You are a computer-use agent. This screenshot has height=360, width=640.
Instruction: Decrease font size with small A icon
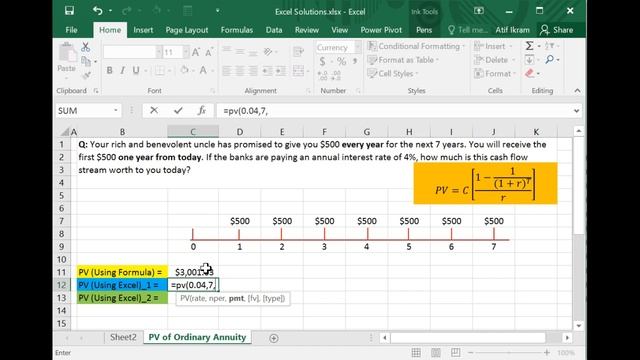[209, 52]
